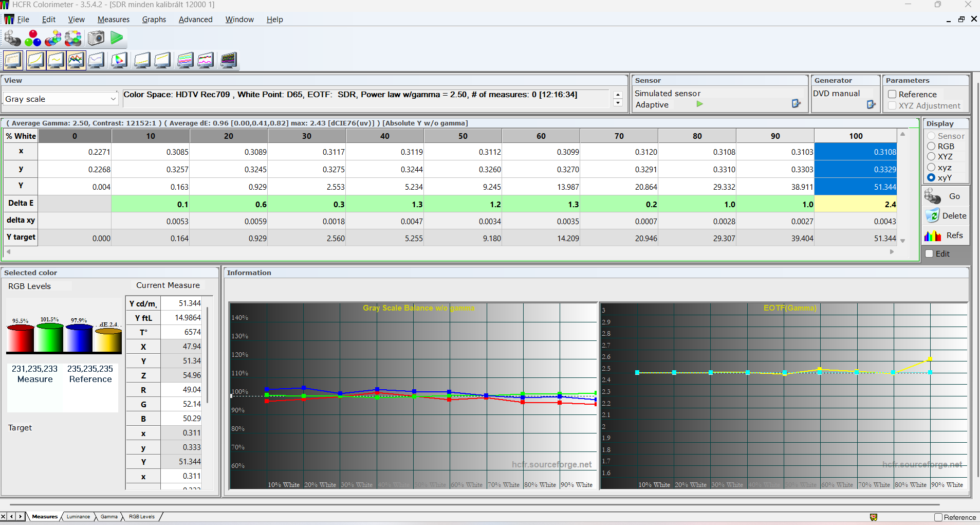Select the 50% White column header

click(463, 136)
